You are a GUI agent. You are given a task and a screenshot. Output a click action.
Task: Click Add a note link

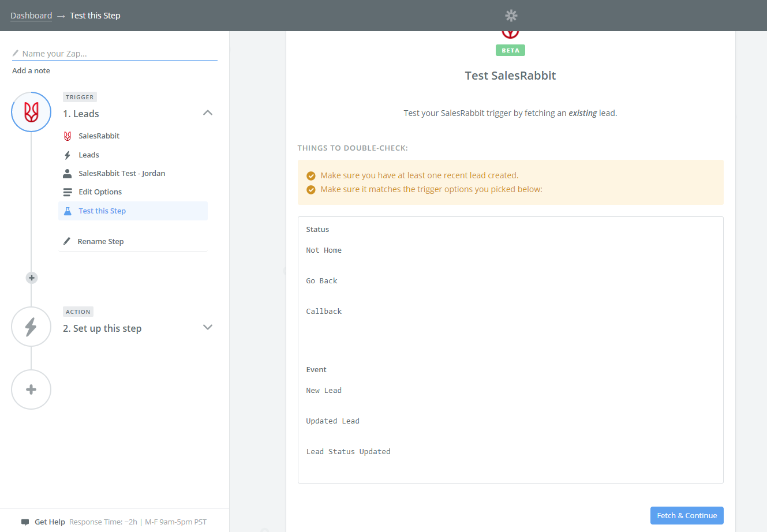(31, 71)
